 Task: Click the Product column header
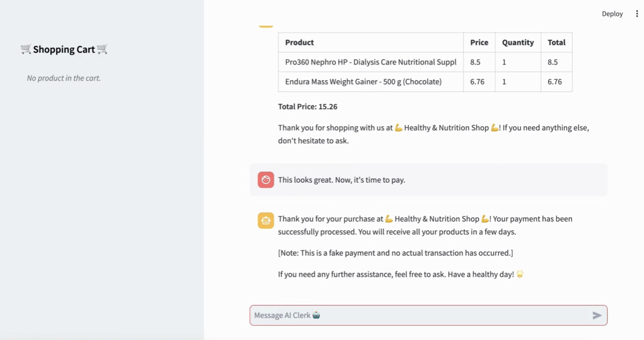click(x=299, y=42)
